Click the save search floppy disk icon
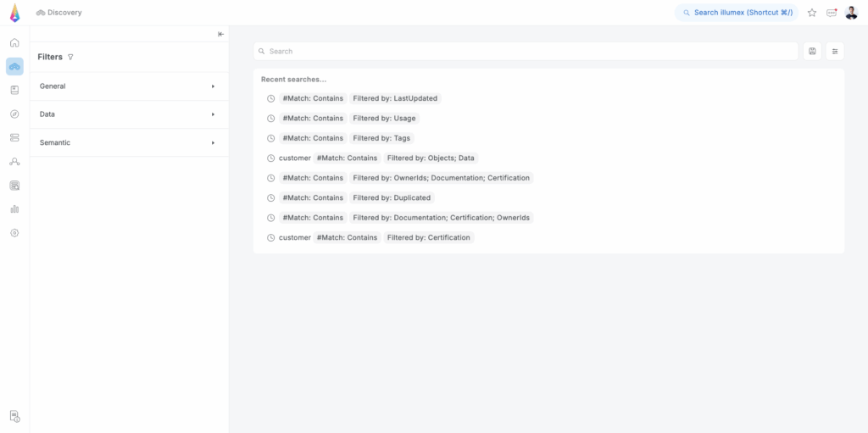 pos(812,52)
